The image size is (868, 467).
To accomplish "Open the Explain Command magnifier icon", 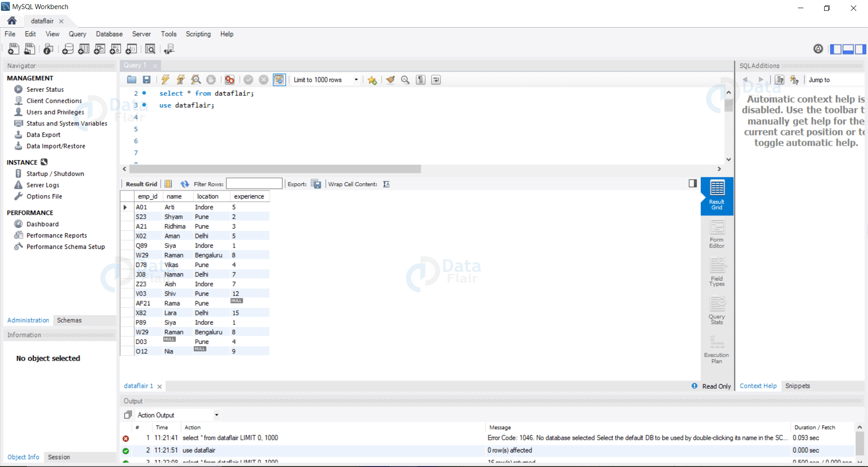I will coord(196,80).
